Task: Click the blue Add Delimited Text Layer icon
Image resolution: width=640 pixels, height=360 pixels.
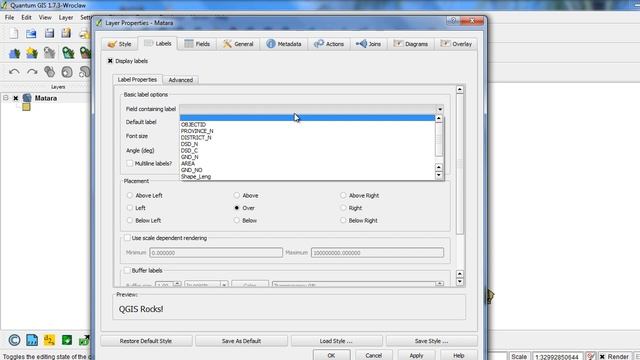Action: [x=32, y=340]
